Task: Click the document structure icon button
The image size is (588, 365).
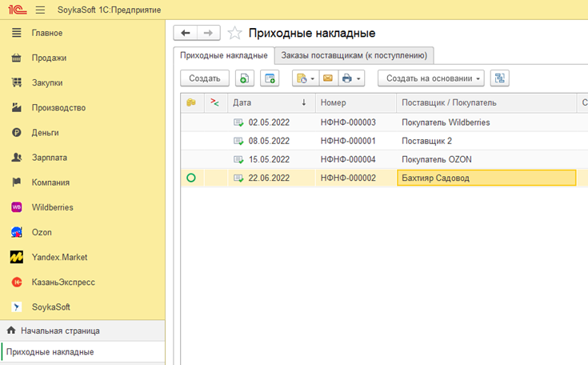Action: pyautogui.click(x=500, y=78)
